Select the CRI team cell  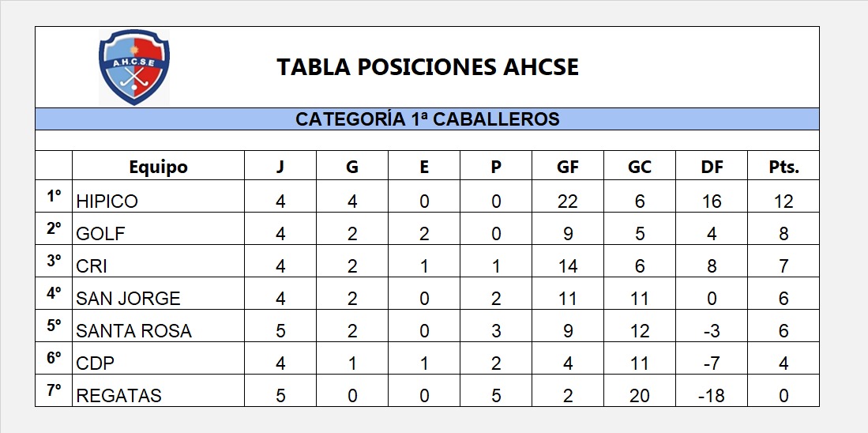[92, 266]
